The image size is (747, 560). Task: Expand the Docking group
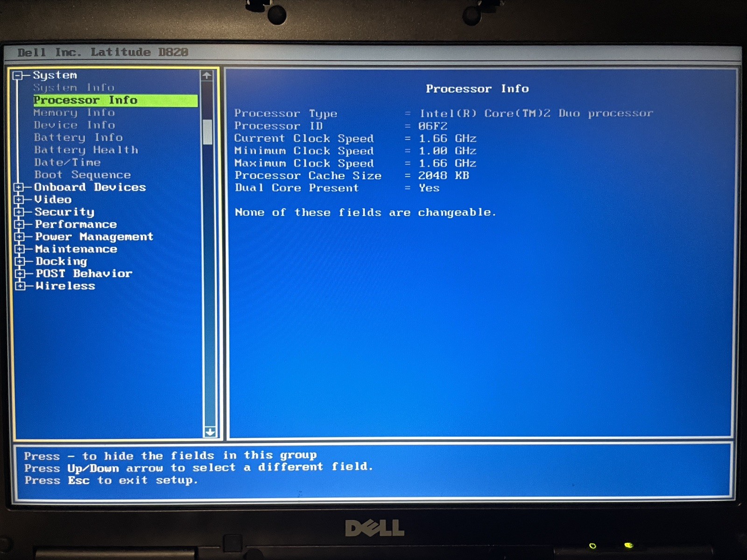20,261
